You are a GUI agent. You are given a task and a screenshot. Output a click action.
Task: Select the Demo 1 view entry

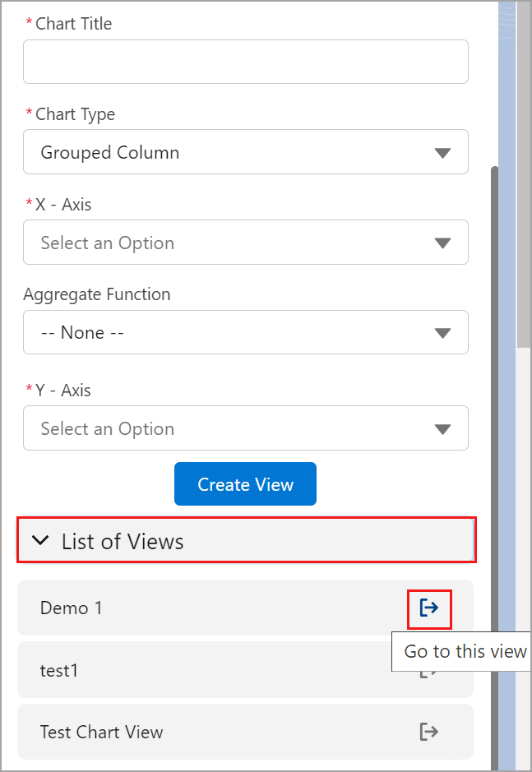[72, 608]
